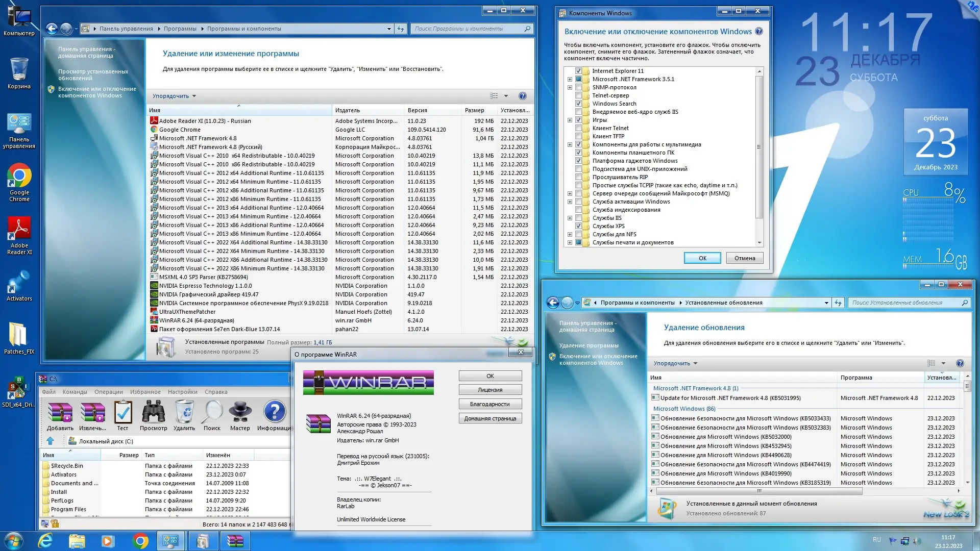Open the Команды menu in WinRAR
This screenshot has height=551, width=980.
pyautogui.click(x=75, y=392)
